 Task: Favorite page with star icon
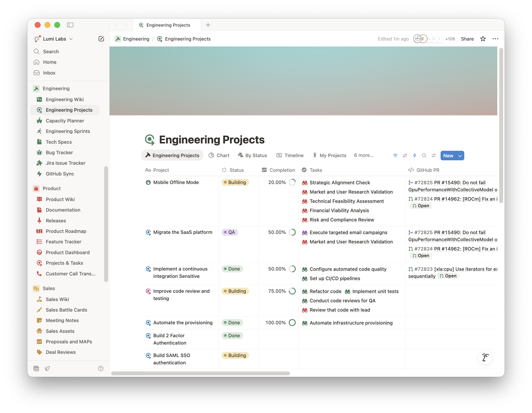[483, 39]
